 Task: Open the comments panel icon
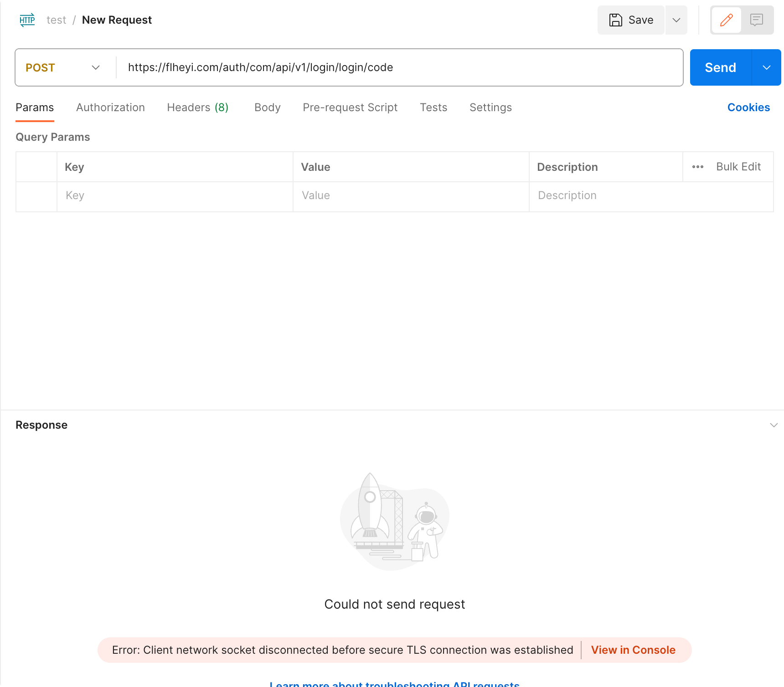757,20
